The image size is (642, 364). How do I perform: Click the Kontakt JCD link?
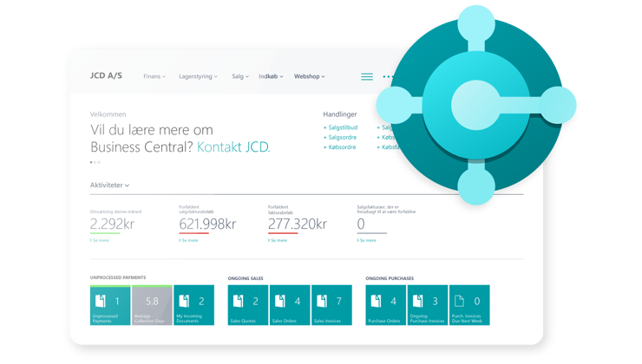coord(233,146)
